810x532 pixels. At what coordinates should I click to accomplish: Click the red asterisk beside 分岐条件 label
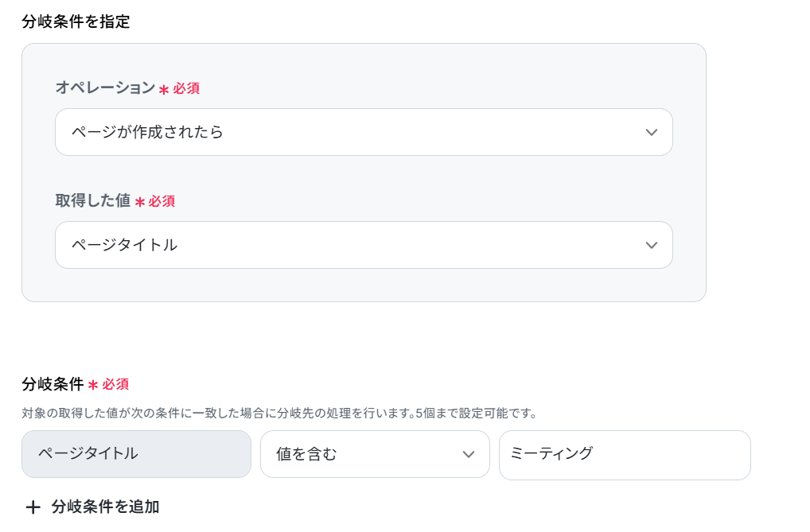coord(93,386)
